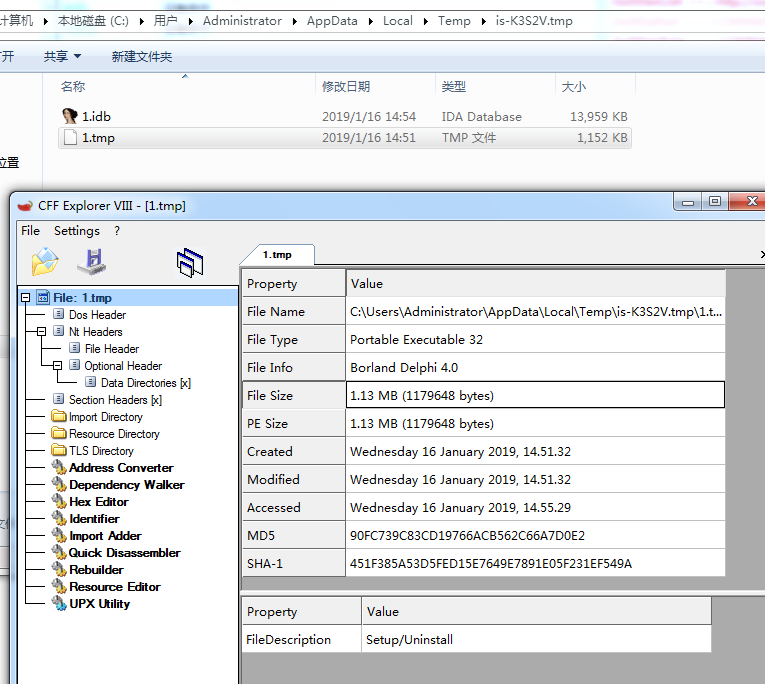Navigate to Local breadcrumb
Viewport: 765px width, 684px height.
coord(398,21)
